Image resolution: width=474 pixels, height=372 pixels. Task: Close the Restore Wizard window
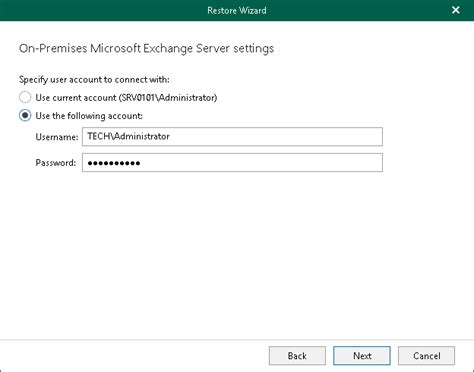pyautogui.click(x=456, y=10)
